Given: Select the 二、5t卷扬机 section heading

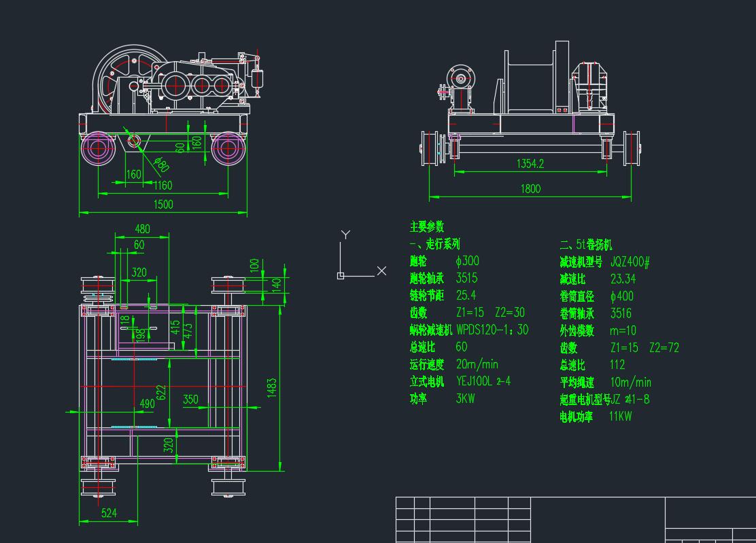Looking at the screenshot, I should coord(585,245).
